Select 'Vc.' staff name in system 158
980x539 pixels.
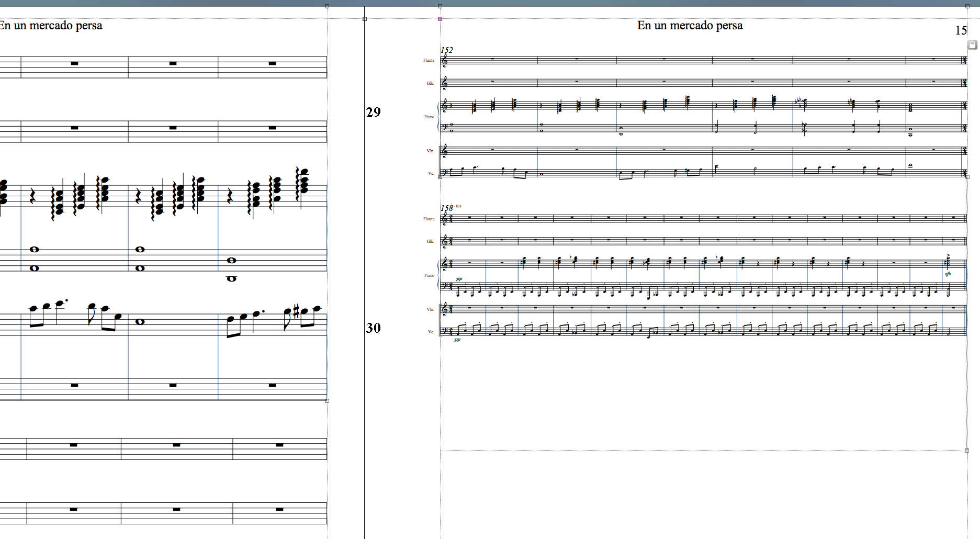(x=432, y=332)
